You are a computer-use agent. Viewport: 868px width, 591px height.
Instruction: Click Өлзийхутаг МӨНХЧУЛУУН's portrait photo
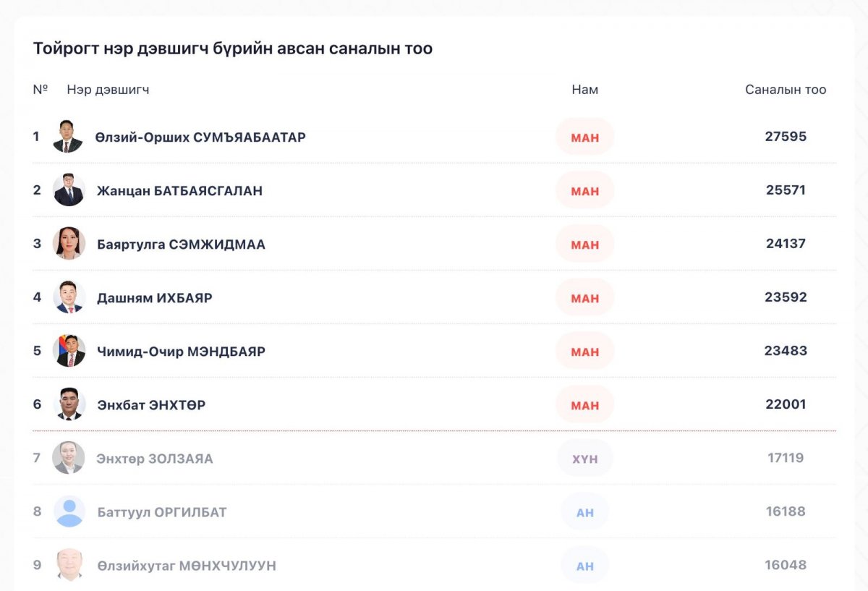click(x=69, y=565)
